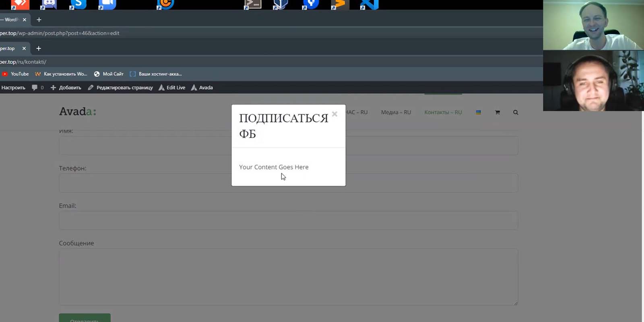Open the AnyDesk desktop shortcut
The height and width of the screenshot is (322, 644).
pos(20,4)
